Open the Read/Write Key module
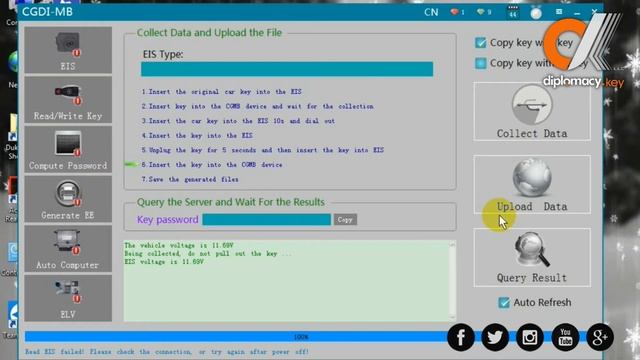This screenshot has height=360, width=640. click(68, 100)
